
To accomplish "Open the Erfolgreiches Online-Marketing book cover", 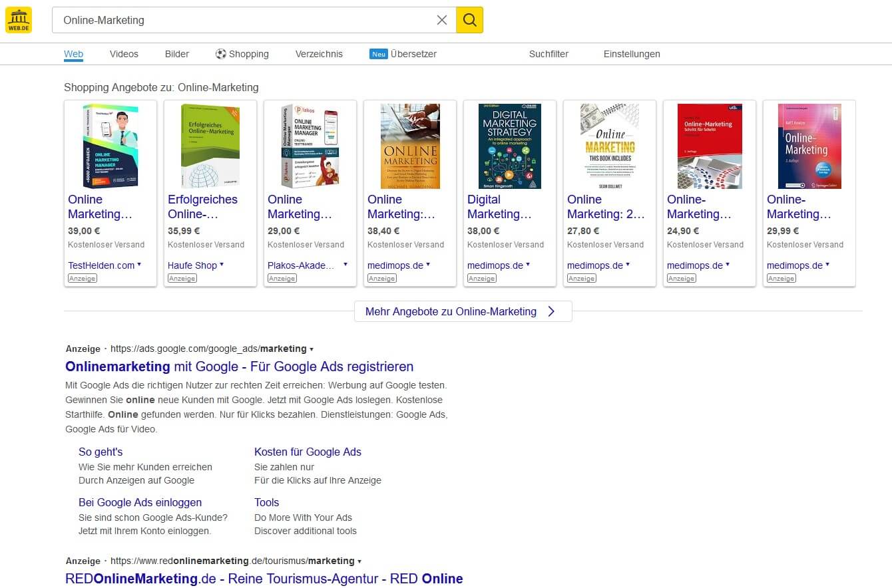I will tap(210, 146).
